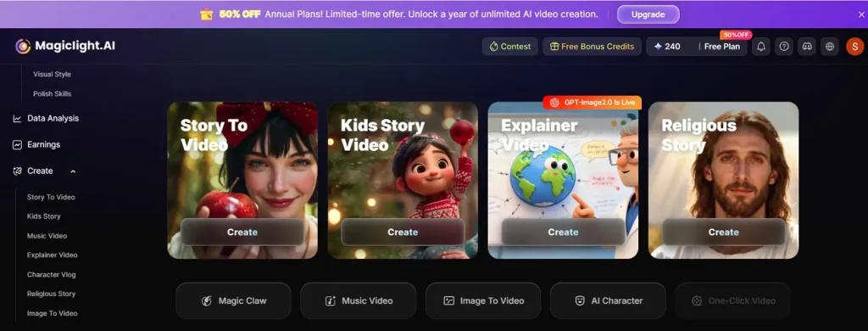Click the One-Click Video icon
868x331 pixels.
coord(697,300)
